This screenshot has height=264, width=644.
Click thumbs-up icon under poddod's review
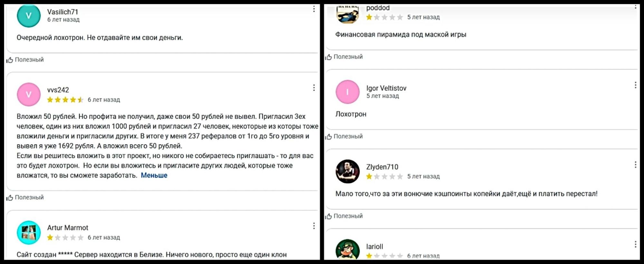pyautogui.click(x=328, y=57)
